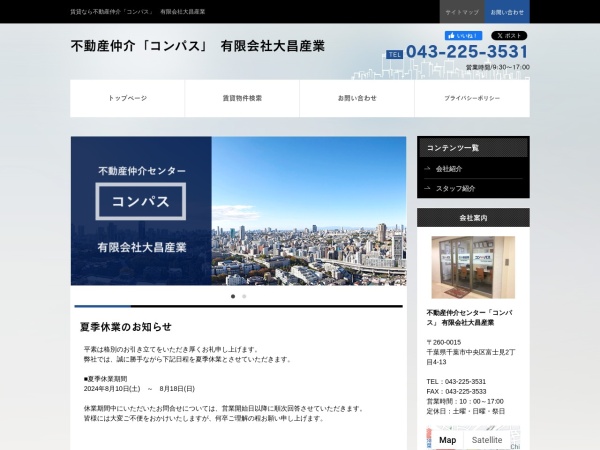The width and height of the screenshot is (600, 450).
Task: Click the TEL：043-225-3531 line in sidebar
Action: tap(456, 382)
